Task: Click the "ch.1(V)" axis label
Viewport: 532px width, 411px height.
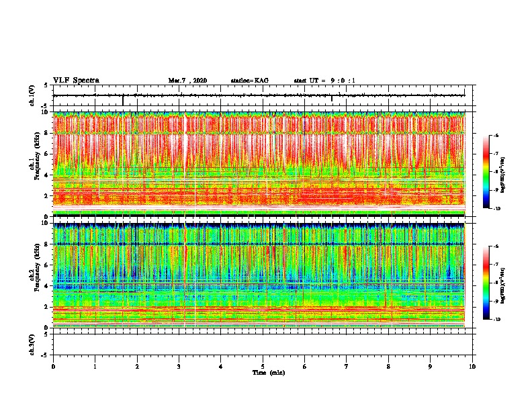Action: [x=32, y=95]
